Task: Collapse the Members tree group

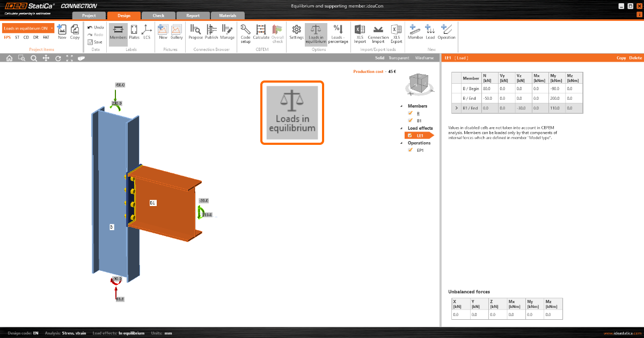Action: pos(402,106)
